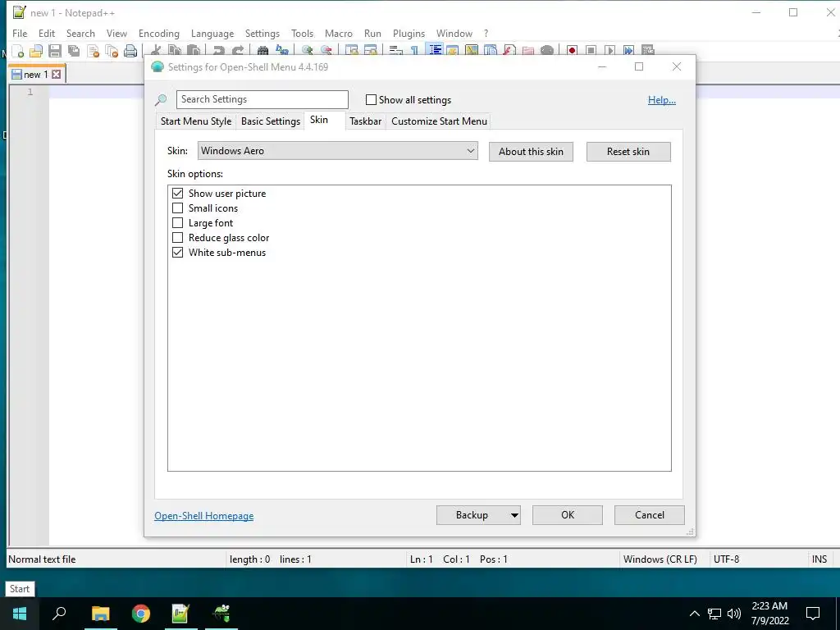Click the Close All icon in Notepad++ toolbar
Screen dimensions: 840x630
pyautogui.click(x=112, y=51)
